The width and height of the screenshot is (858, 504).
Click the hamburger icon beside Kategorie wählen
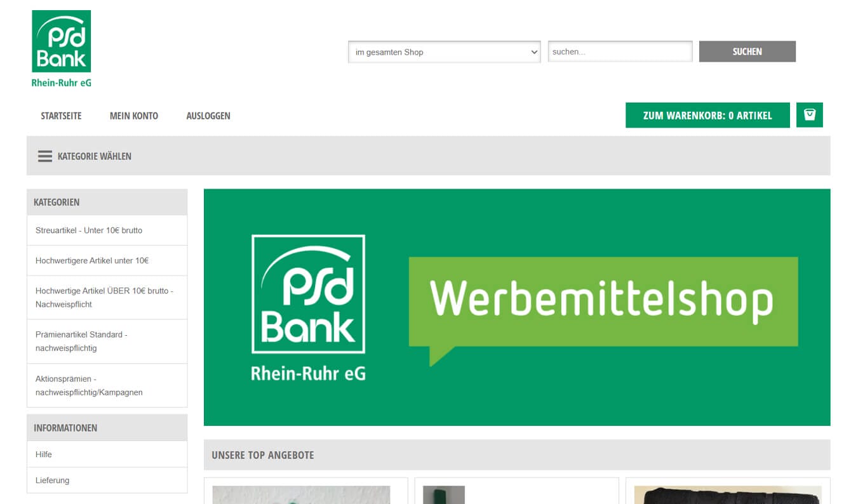point(45,156)
